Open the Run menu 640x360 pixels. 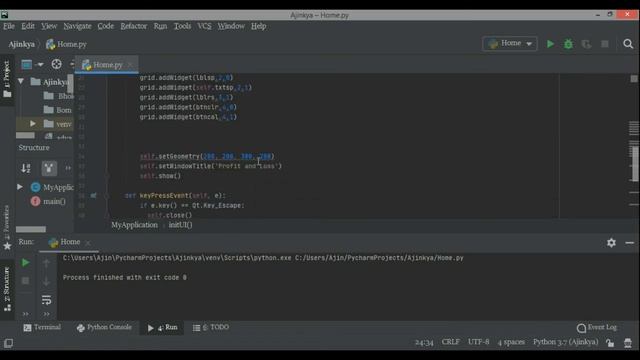160,26
